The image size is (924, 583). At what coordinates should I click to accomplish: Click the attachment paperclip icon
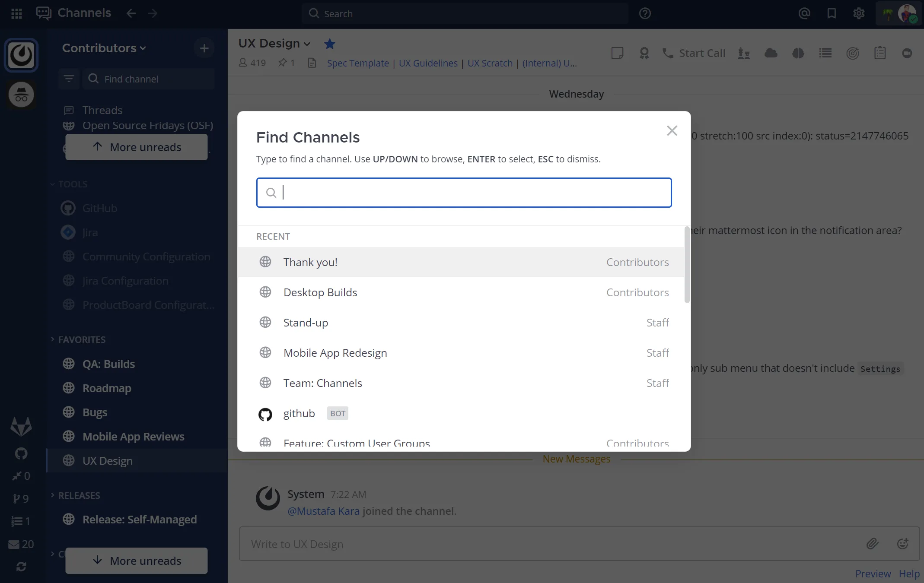[x=873, y=543]
